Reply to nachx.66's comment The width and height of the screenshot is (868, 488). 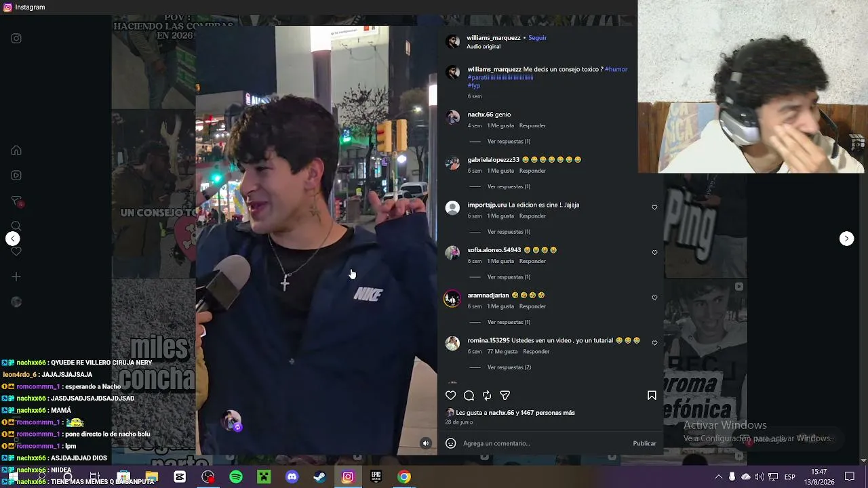532,125
